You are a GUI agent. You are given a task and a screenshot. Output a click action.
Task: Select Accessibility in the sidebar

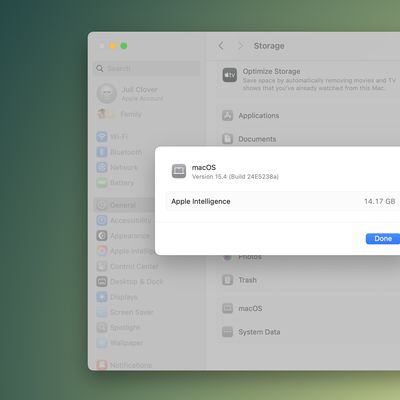[x=131, y=220]
